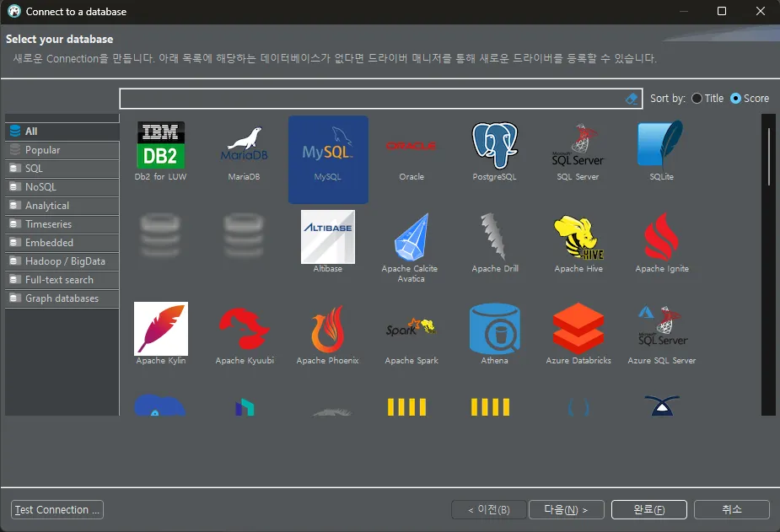Click the 완료(F) finish button
780x532 pixels.
648,509
